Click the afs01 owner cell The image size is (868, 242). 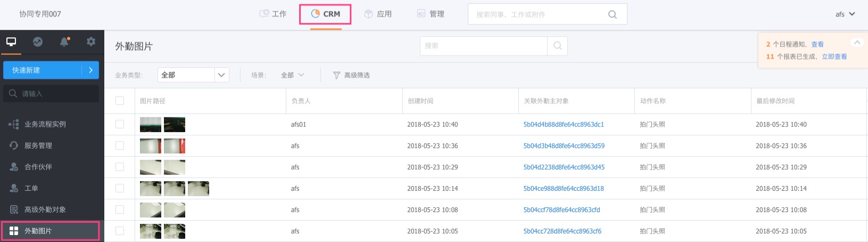298,124
